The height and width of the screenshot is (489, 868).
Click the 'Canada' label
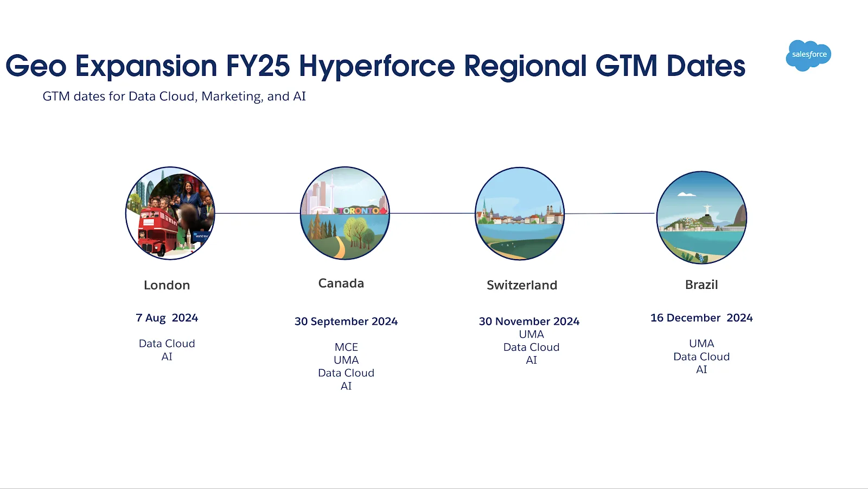[341, 284]
